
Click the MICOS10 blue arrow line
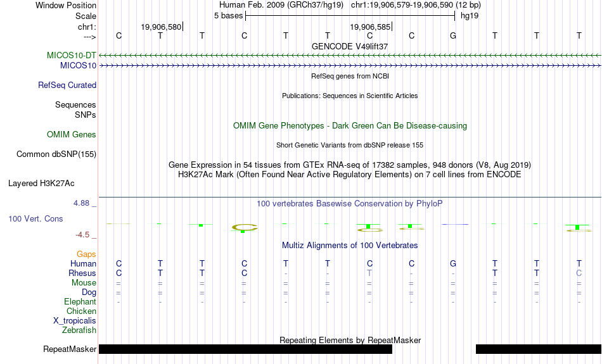tap(350, 66)
